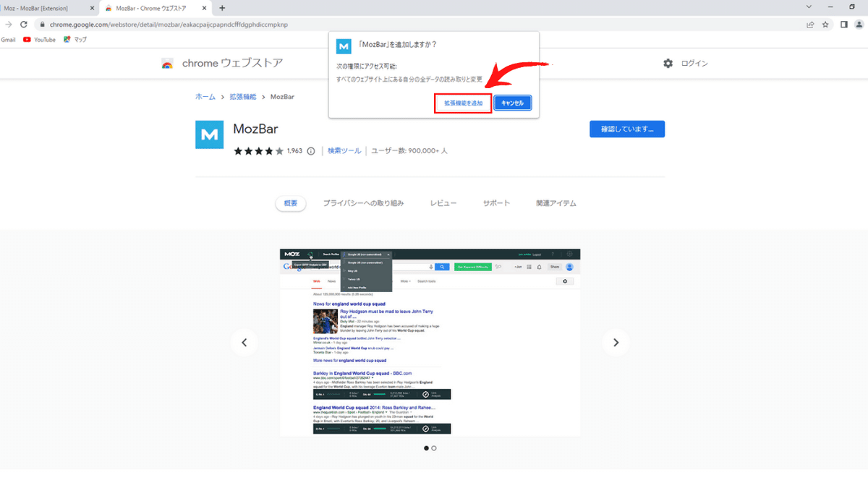
Task: Click the star rating of MozBar
Action: pyautogui.click(x=258, y=151)
